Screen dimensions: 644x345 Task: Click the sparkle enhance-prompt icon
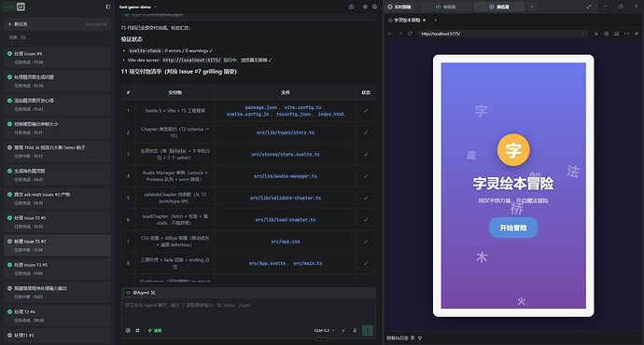[x=343, y=330]
